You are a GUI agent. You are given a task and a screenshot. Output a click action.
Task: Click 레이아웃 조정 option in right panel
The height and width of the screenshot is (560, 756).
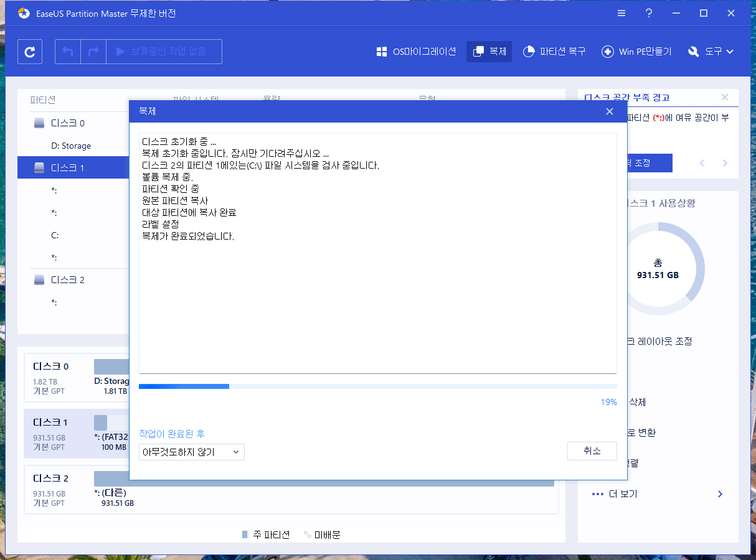click(660, 341)
